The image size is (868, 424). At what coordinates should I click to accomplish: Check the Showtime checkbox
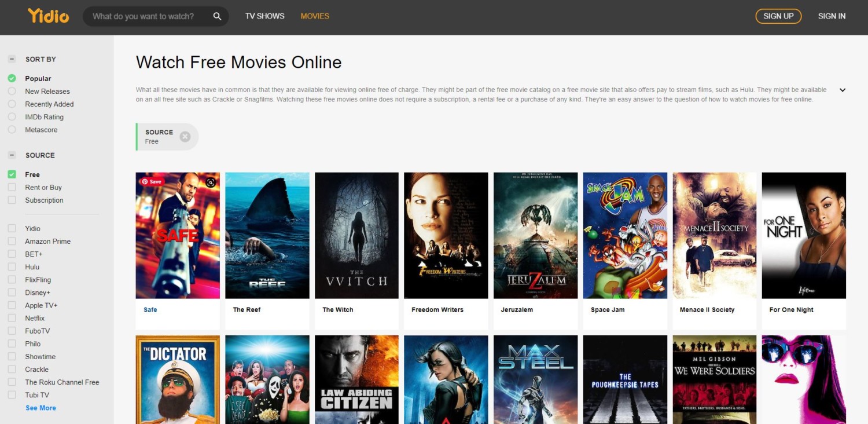(12, 356)
